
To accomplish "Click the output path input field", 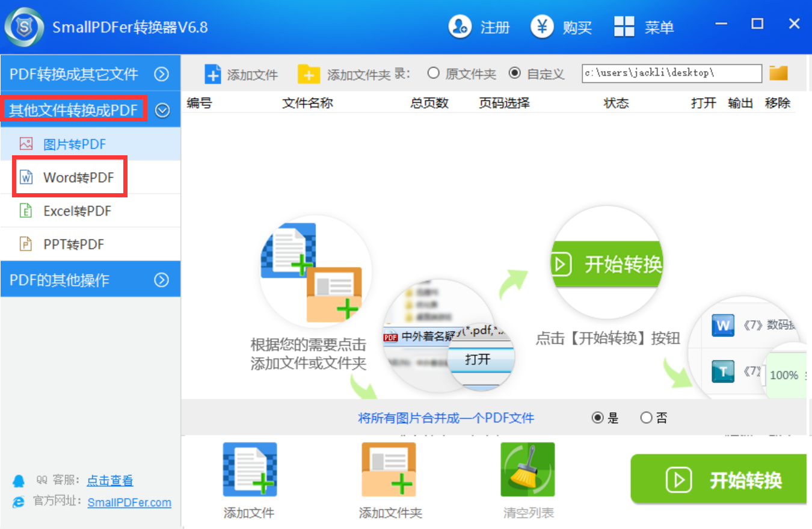I will point(672,73).
